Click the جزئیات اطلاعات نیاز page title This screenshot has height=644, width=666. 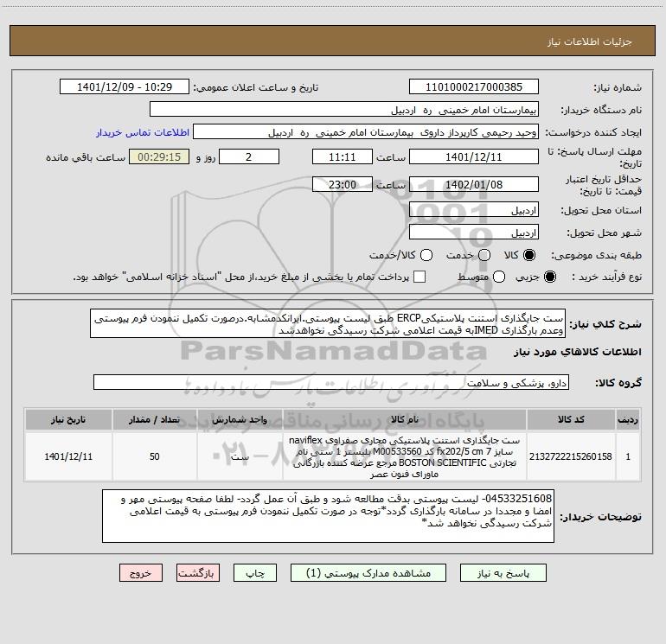[589, 41]
